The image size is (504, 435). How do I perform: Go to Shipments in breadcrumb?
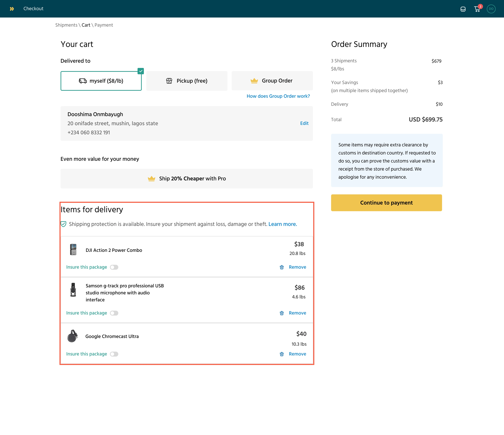[66, 25]
